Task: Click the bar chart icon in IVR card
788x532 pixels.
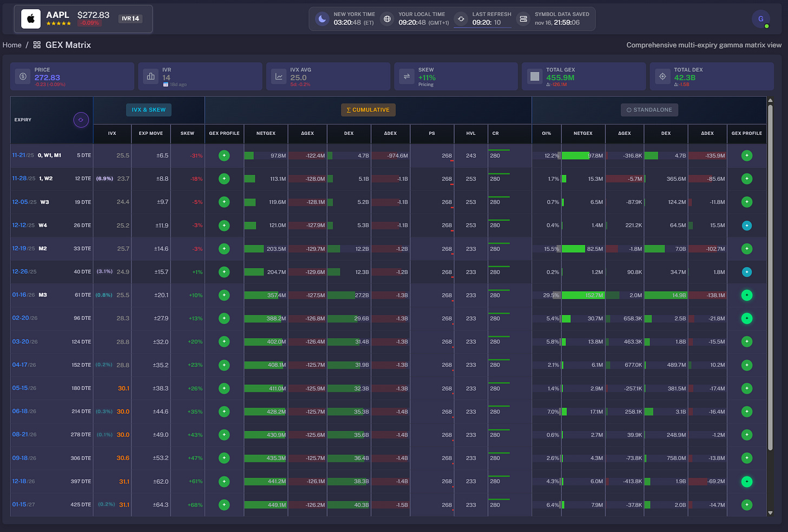Action: (150, 77)
